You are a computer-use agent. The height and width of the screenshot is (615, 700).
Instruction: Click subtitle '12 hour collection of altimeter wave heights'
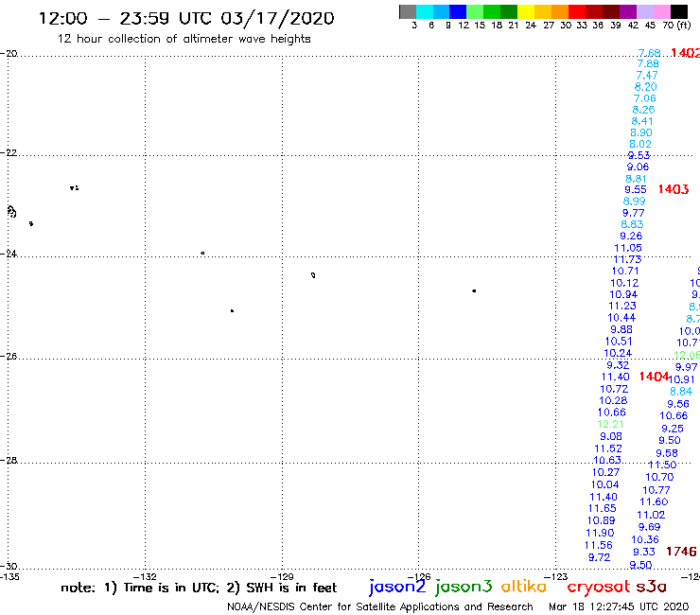click(184, 39)
